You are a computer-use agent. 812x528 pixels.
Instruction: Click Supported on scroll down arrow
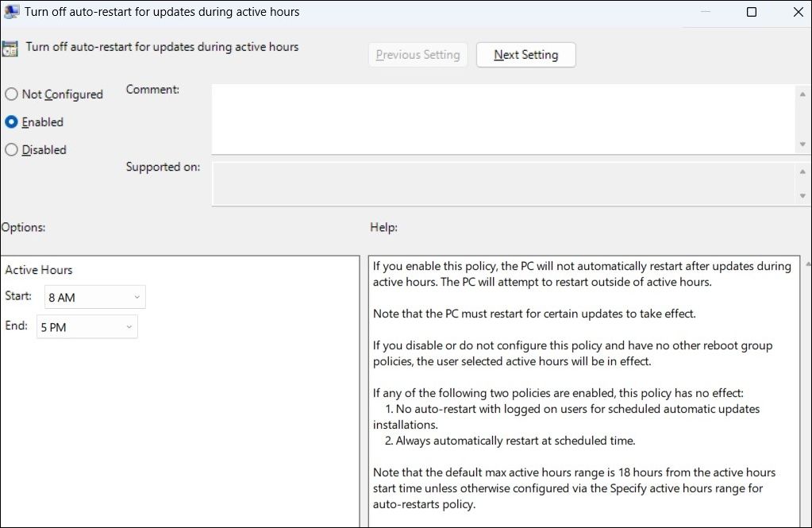click(803, 195)
